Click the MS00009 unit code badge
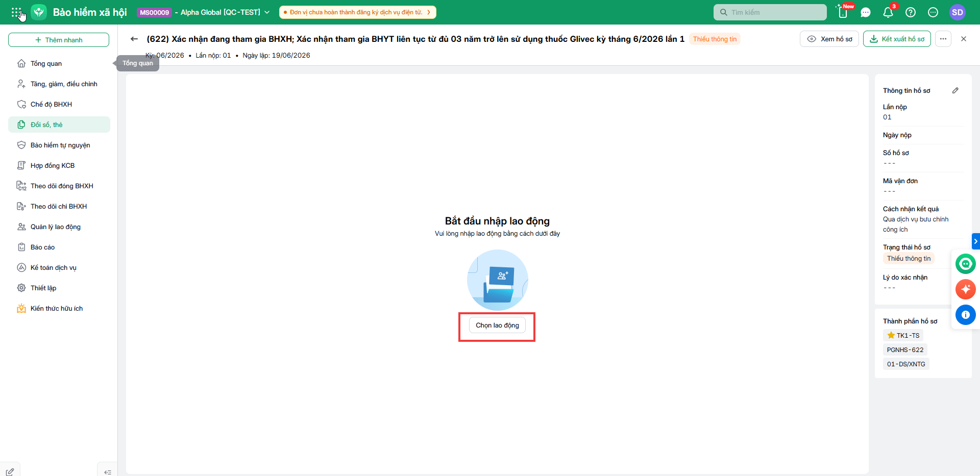Screen dimensions: 980x476 [x=155, y=12]
